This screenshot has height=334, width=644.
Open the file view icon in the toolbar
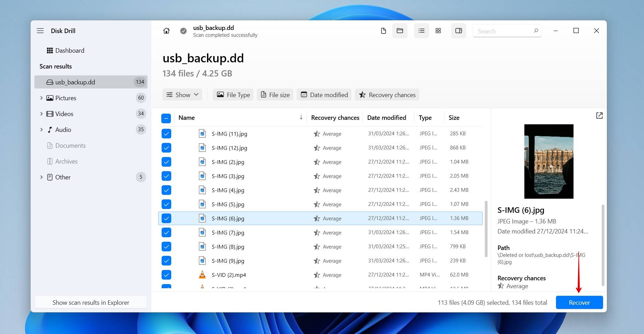click(383, 31)
